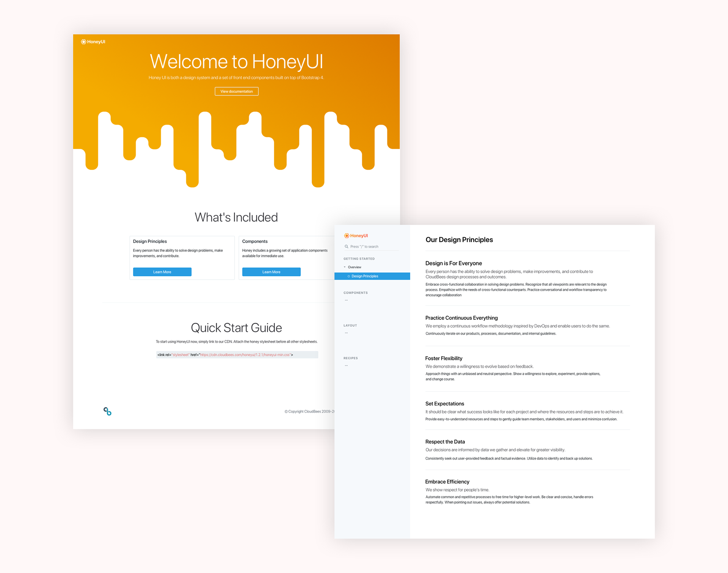Click the View documentation button
The image size is (728, 573).
[237, 91]
